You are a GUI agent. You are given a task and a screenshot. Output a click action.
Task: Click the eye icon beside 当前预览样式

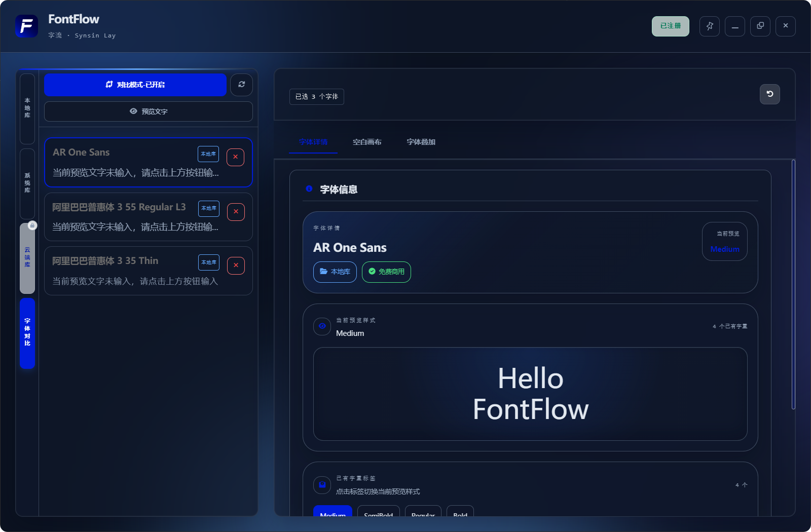pos(322,326)
